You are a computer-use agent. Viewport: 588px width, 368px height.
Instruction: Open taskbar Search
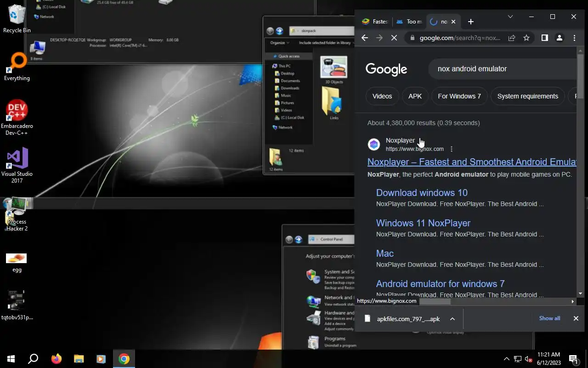(33, 359)
